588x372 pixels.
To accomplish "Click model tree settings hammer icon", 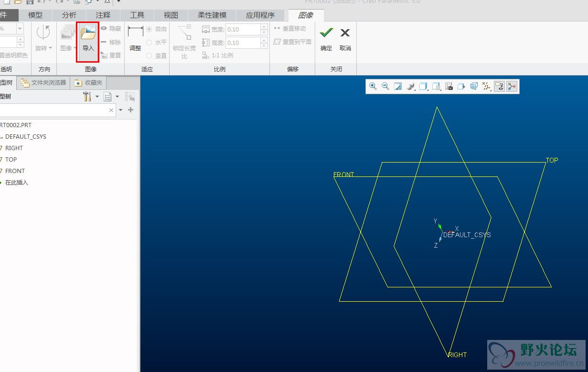I will pyautogui.click(x=87, y=97).
